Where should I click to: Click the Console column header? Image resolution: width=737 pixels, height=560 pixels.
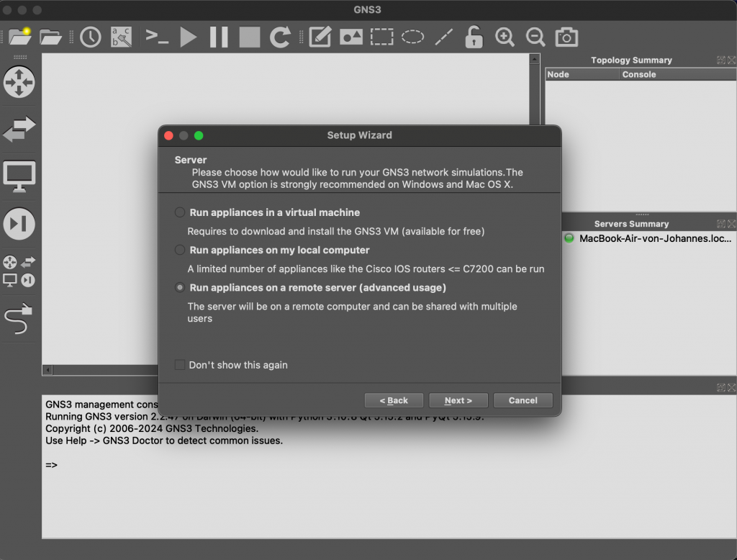pos(678,74)
